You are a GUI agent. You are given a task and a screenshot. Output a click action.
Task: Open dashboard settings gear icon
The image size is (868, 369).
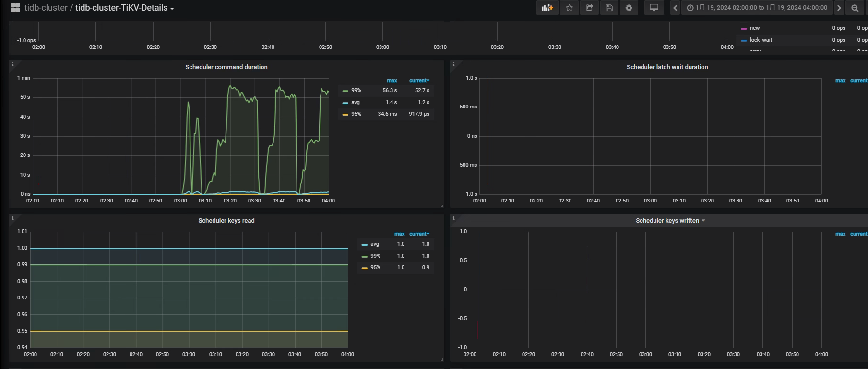pyautogui.click(x=629, y=8)
